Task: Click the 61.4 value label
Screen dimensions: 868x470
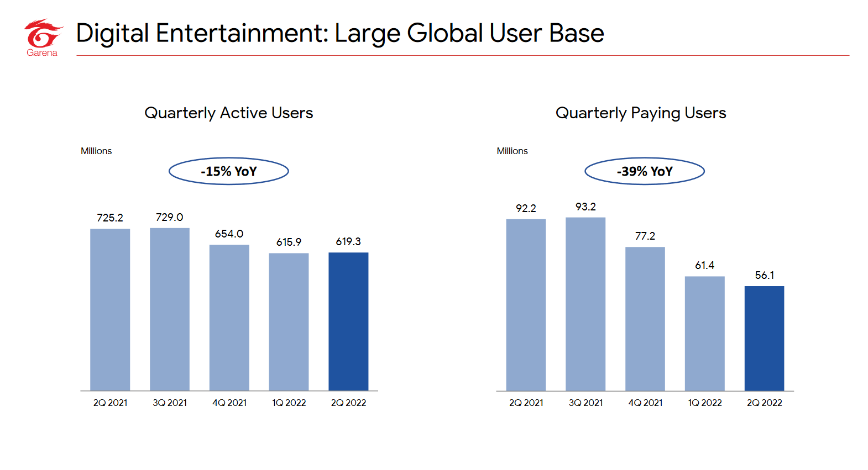Action: [705, 265]
